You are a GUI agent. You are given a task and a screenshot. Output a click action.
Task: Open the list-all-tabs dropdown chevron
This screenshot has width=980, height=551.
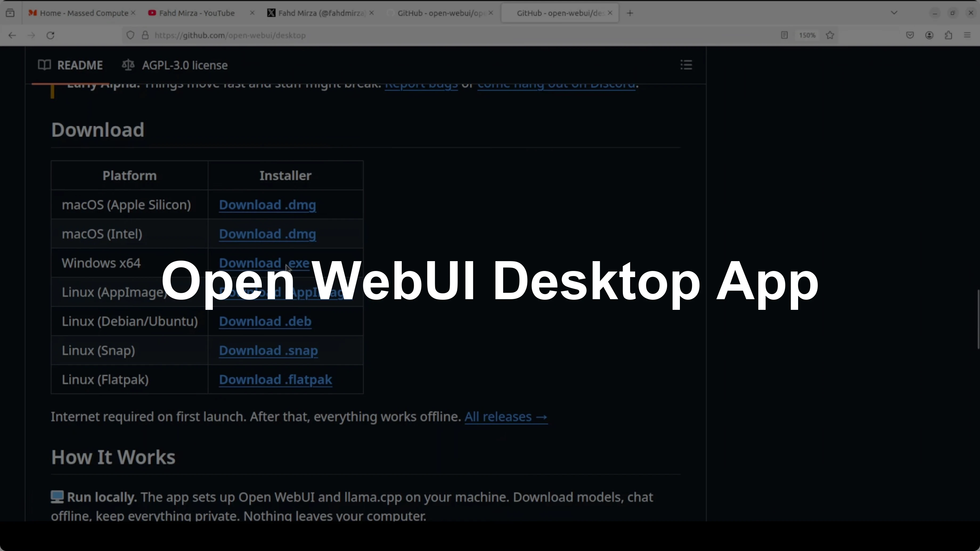(894, 13)
